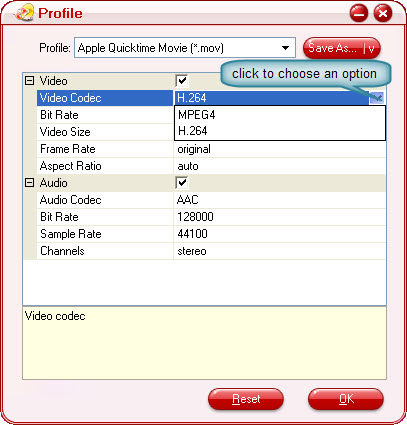Screen dimensions: 407x425
Task: Click the Video codec description text
Action: (55, 316)
